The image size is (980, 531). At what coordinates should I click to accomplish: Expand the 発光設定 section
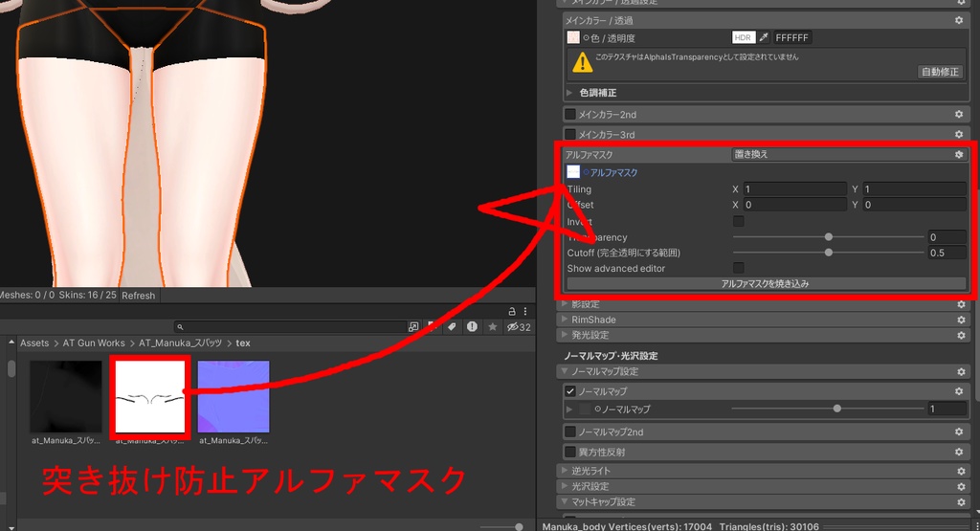coord(565,335)
